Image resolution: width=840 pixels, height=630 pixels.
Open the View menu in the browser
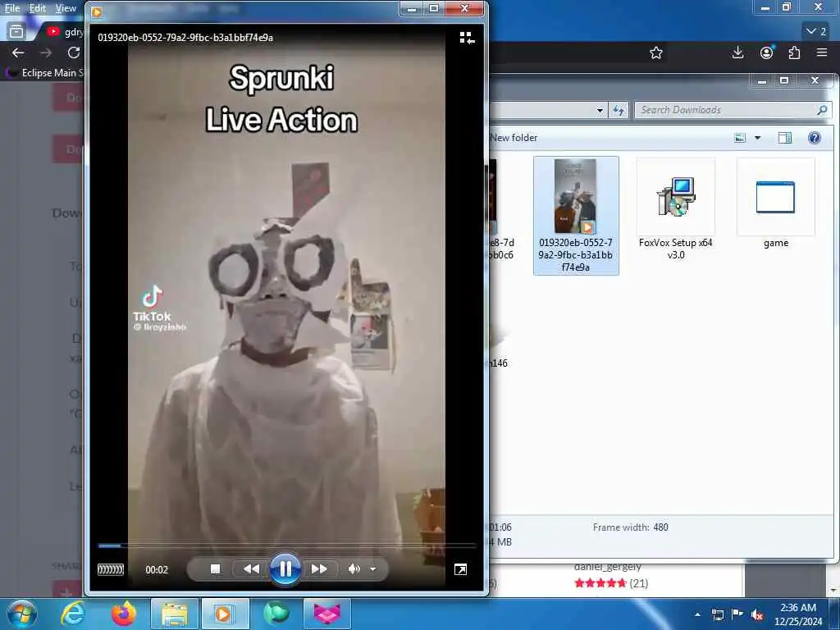[66, 8]
